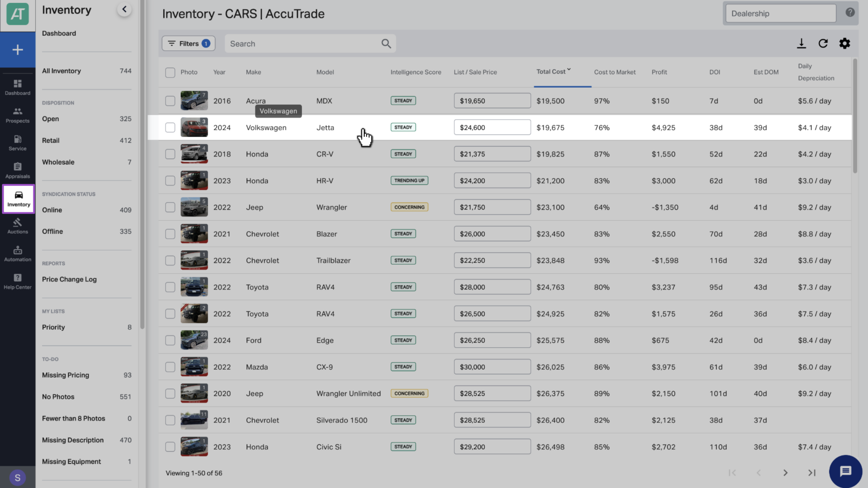Jump to first page of results

tap(732, 473)
